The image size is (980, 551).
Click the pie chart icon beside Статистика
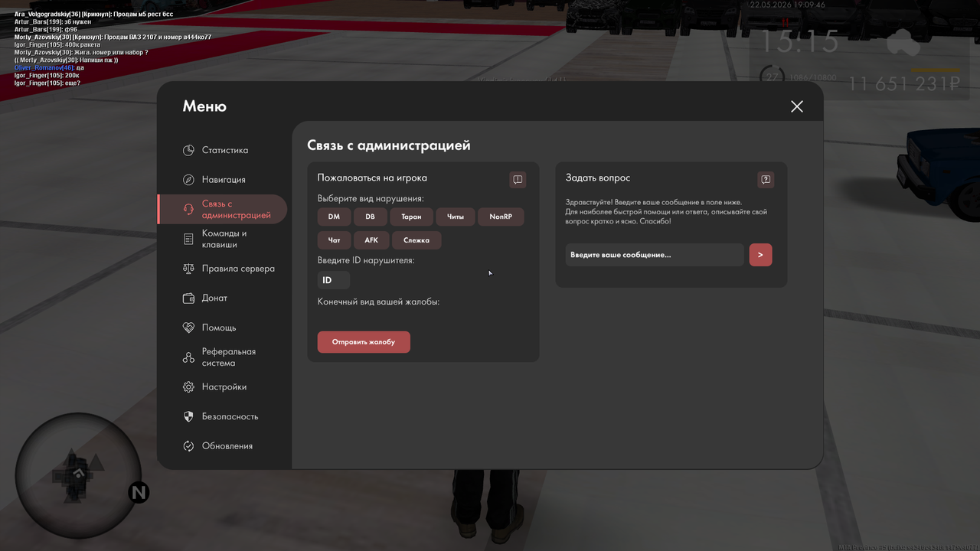tap(188, 150)
